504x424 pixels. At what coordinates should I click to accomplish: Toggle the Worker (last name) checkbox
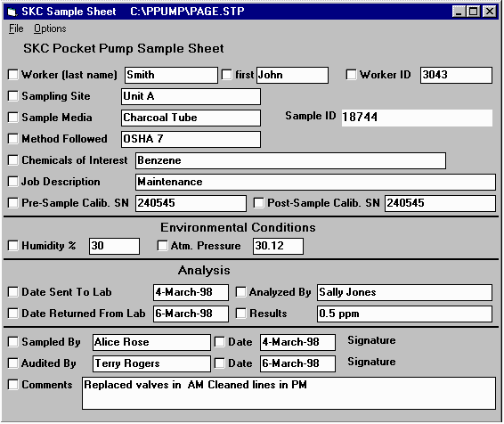coord(12,75)
